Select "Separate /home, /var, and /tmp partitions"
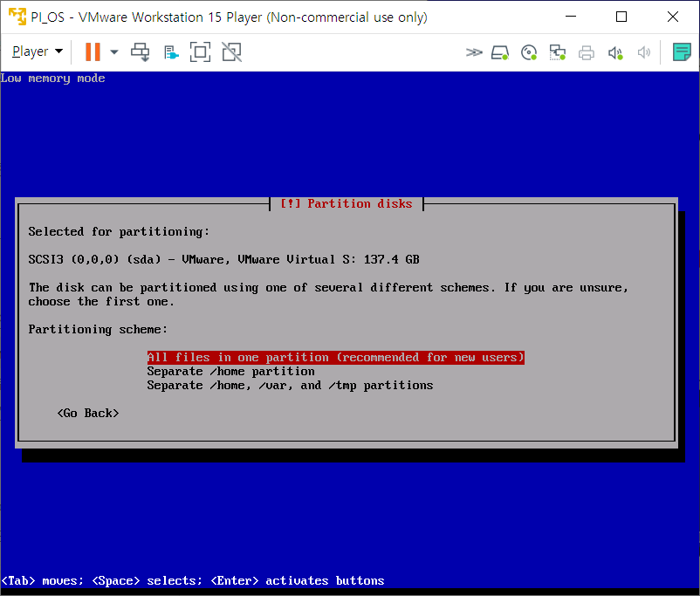This screenshot has width=700, height=596. (x=290, y=385)
